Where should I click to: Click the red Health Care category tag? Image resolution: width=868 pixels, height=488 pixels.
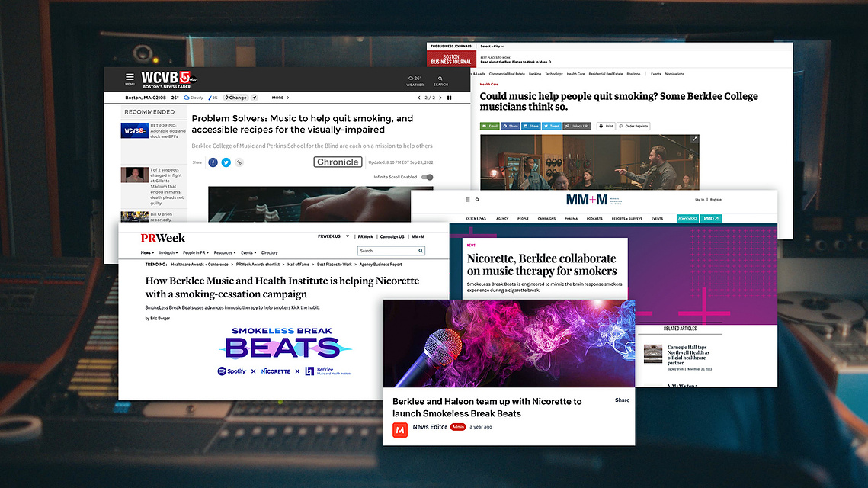(488, 84)
